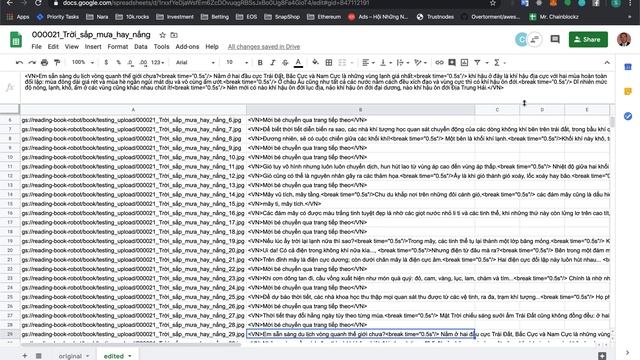Select column C header
The width and height of the screenshot is (640, 360).
click(x=497, y=109)
